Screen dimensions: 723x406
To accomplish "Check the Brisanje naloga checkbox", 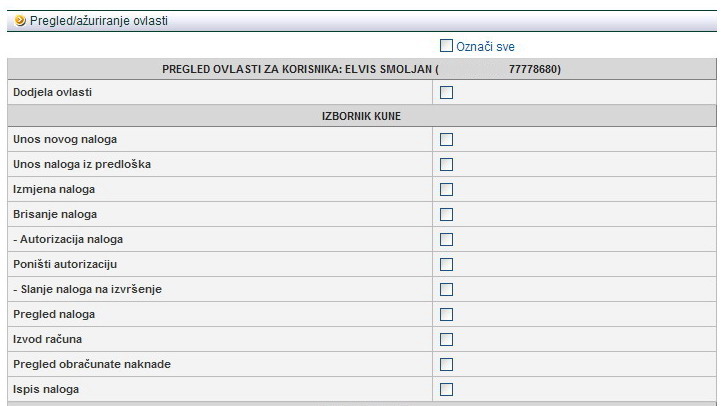I will tap(446, 215).
